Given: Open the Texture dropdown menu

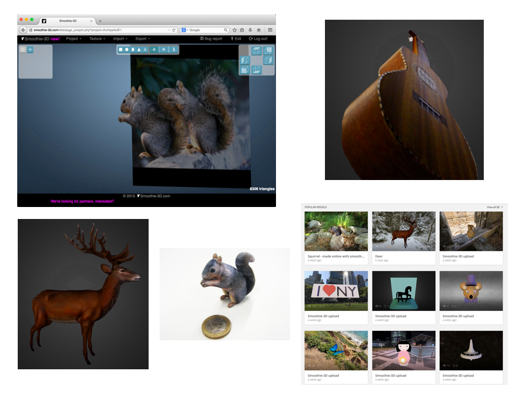Looking at the screenshot, I should (97, 39).
